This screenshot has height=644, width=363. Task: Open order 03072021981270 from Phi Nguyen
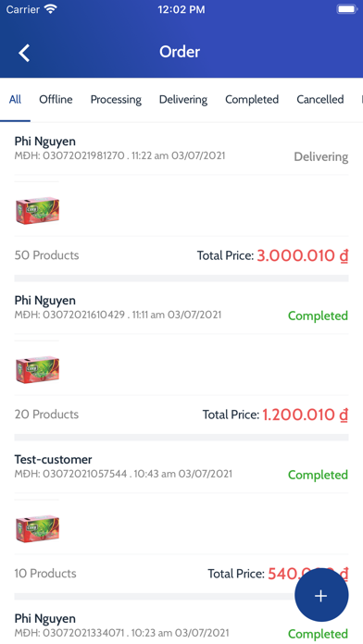[x=181, y=149]
